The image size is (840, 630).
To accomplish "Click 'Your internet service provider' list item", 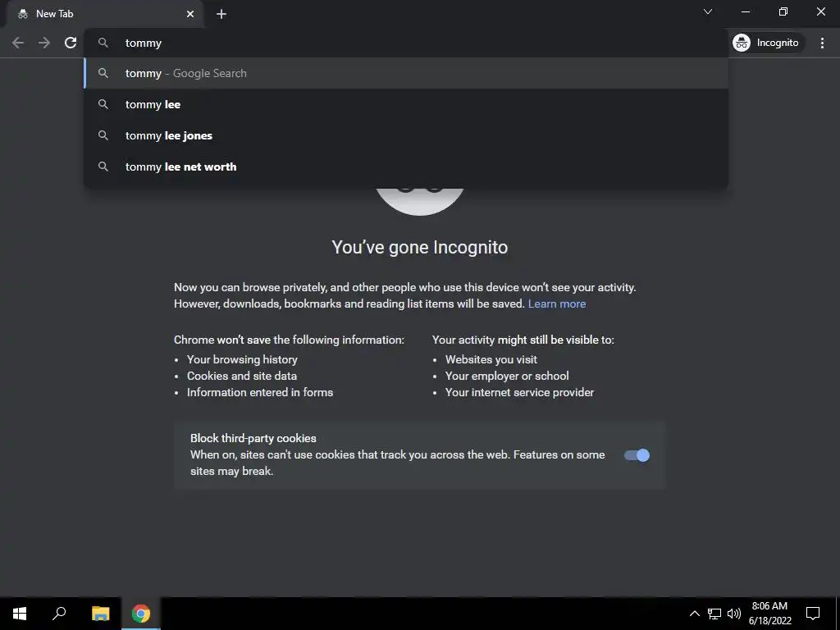I will pos(519,393).
